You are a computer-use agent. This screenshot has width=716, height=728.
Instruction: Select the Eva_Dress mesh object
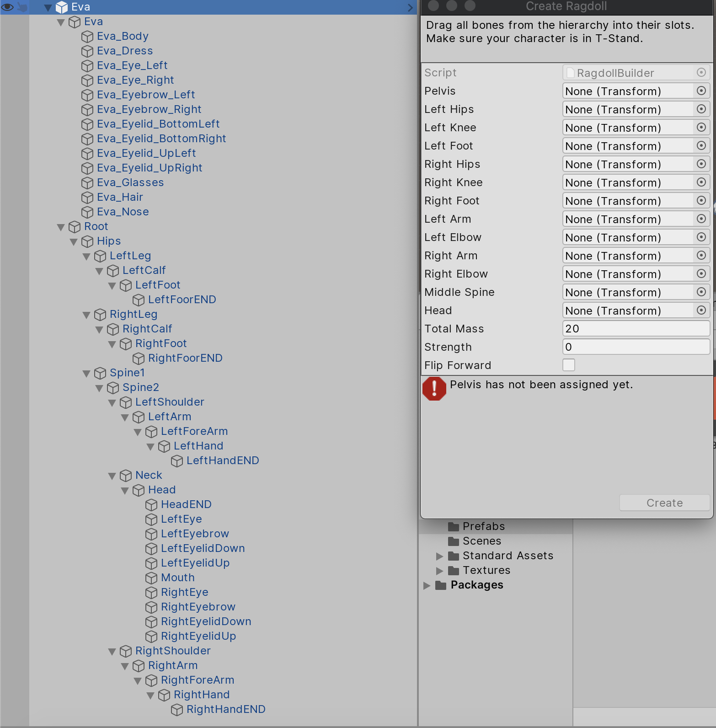(x=125, y=51)
